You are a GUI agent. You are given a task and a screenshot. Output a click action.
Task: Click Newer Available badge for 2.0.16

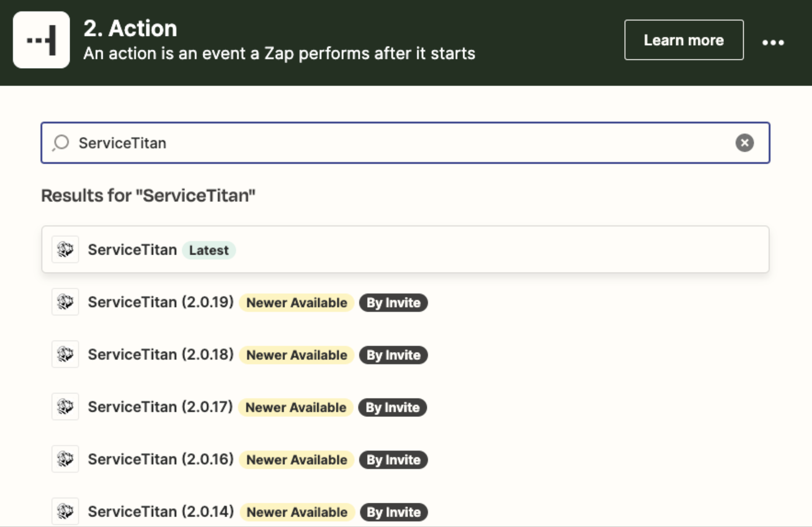point(296,460)
